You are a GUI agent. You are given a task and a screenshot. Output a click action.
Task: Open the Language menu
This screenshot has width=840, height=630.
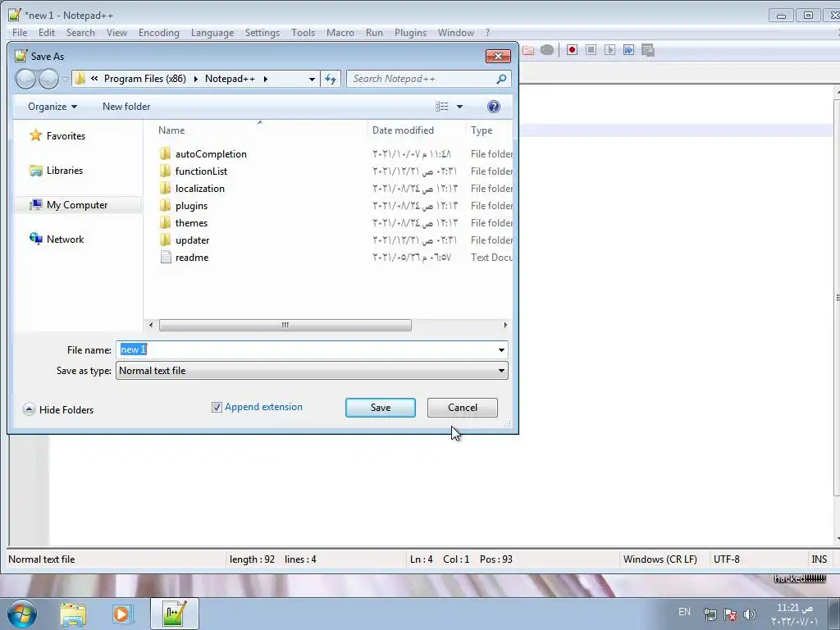pyautogui.click(x=212, y=33)
